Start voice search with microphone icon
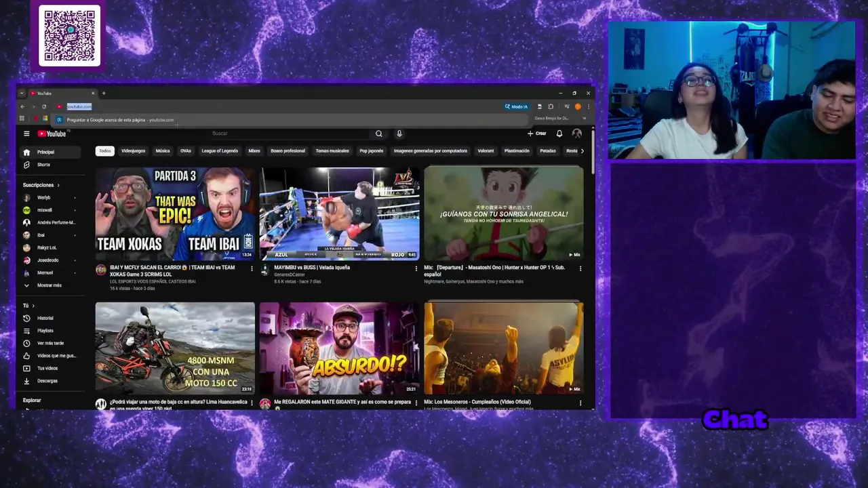This screenshot has width=868, height=488. point(399,134)
